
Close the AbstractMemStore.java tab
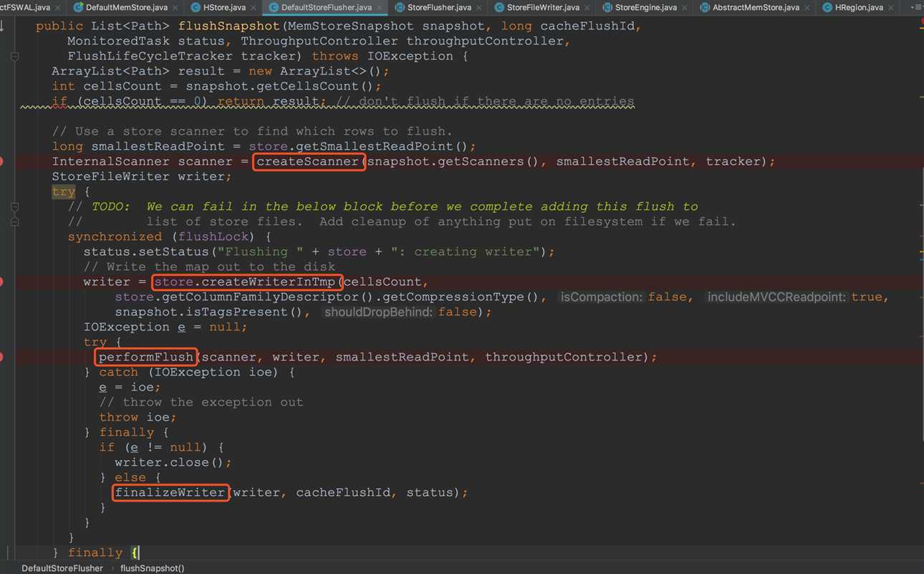807,7
